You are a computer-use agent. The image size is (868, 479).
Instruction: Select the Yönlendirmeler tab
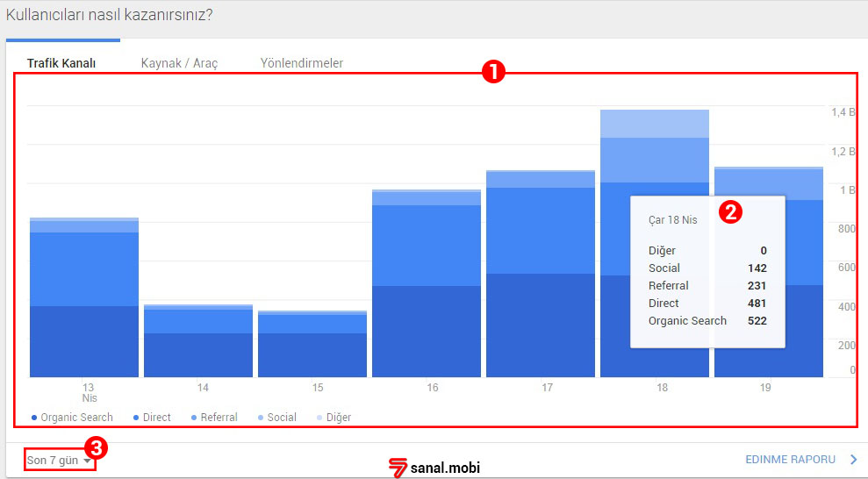point(301,63)
